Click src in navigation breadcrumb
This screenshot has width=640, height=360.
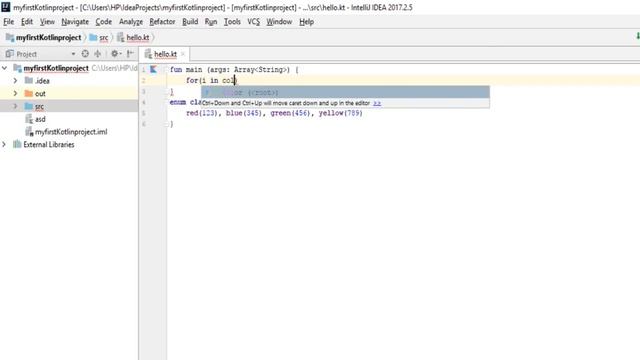[99, 38]
